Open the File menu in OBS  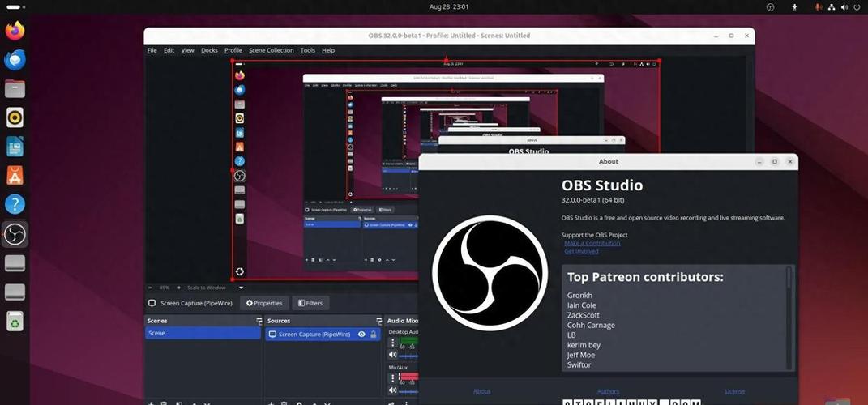[152, 50]
